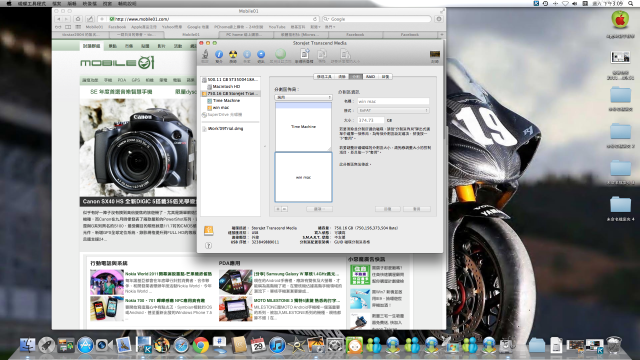Click the yellow Burn icon in the toolbar
640x360 pixels.
pos(233,54)
